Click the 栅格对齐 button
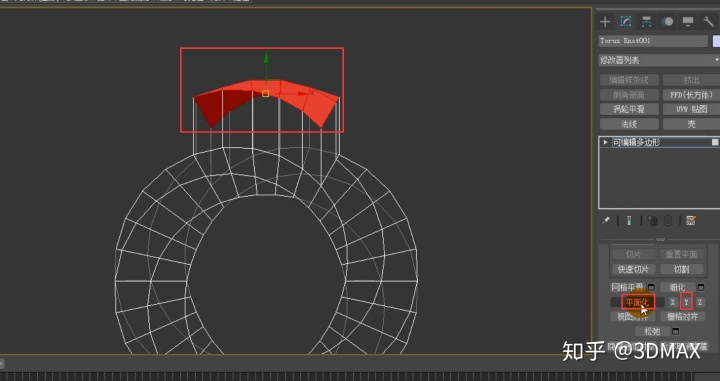720x381 pixels. [682, 316]
